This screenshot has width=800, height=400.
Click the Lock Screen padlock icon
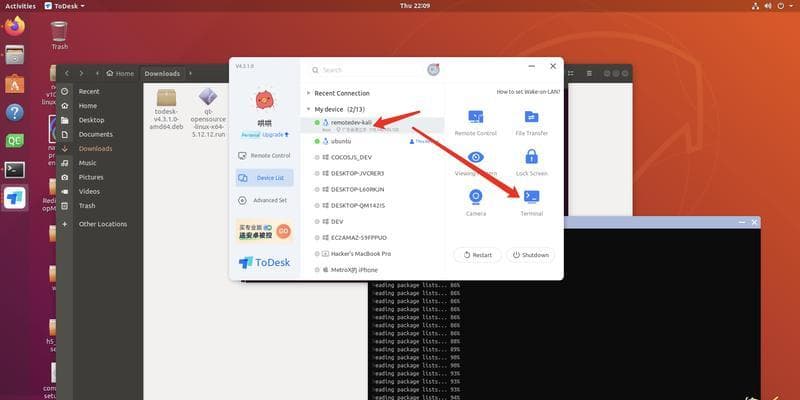pyautogui.click(x=532, y=157)
